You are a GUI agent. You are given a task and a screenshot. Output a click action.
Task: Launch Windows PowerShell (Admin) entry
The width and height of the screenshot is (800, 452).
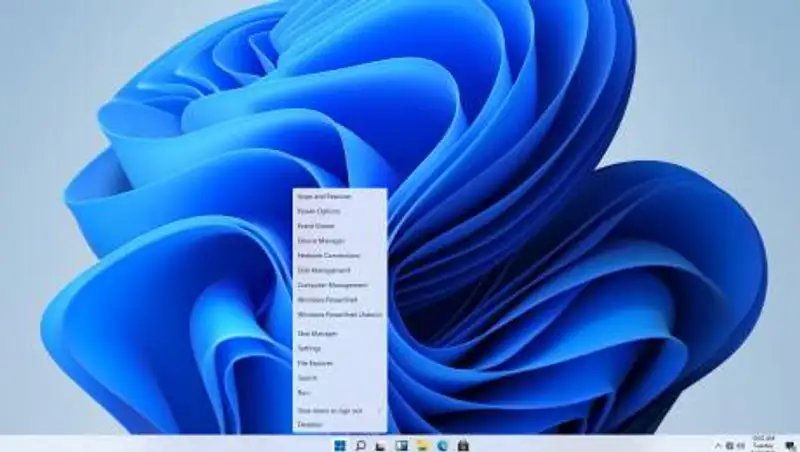[340, 314]
